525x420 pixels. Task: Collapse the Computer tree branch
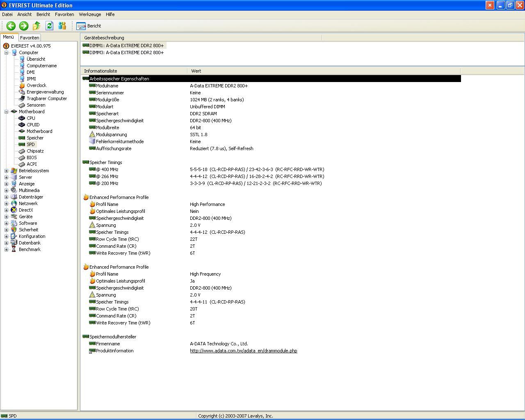[6, 52]
